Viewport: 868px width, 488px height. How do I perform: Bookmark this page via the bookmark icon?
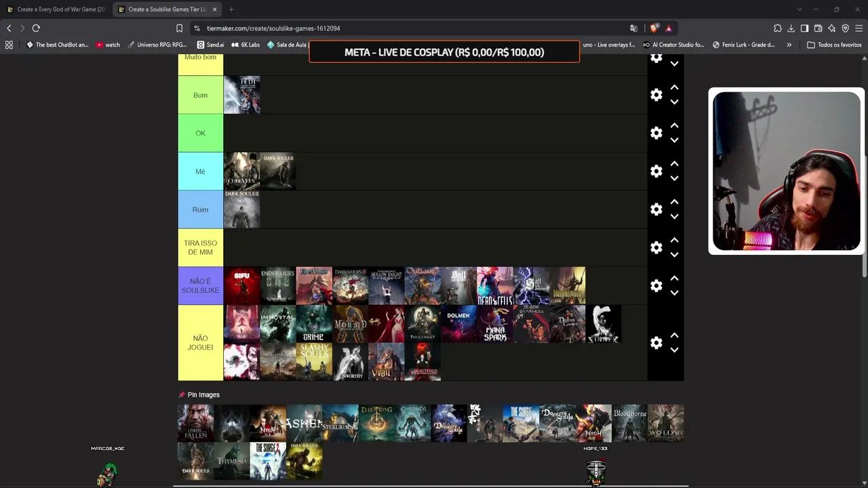click(x=179, y=28)
